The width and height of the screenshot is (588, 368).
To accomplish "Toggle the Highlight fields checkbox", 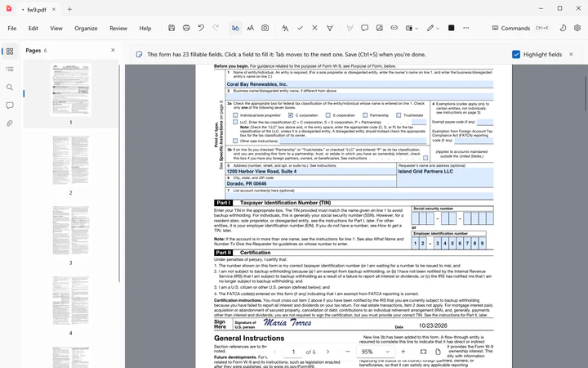I will point(516,55).
